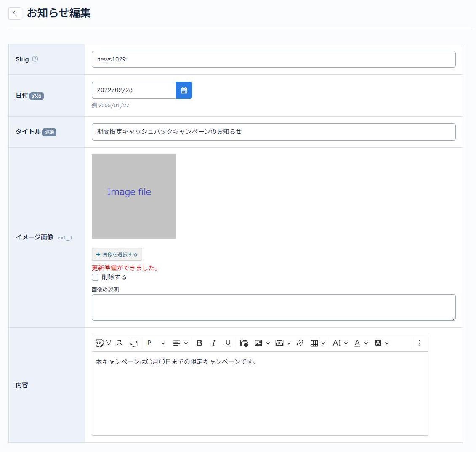The image size is (476, 452).
Task: Switch editor to ソース source mode
Action: click(x=109, y=343)
